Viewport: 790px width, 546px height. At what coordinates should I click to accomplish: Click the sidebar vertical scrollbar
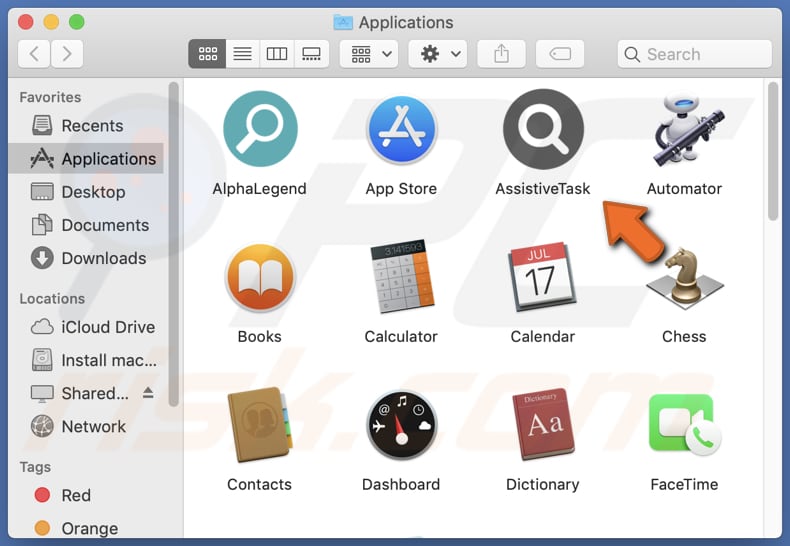(174, 244)
